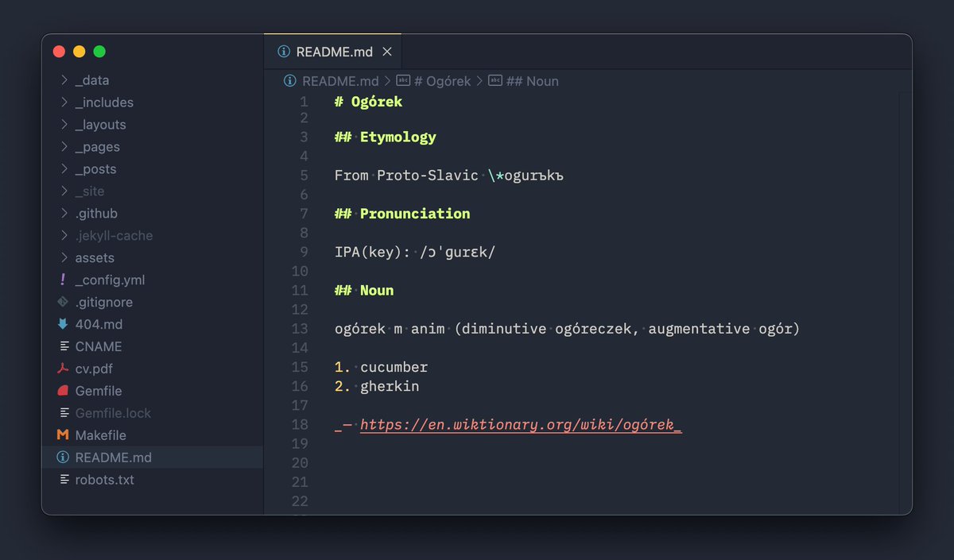
Task: Click the 'From Proto-Slavic' line of text
Action: pyautogui.click(x=449, y=175)
